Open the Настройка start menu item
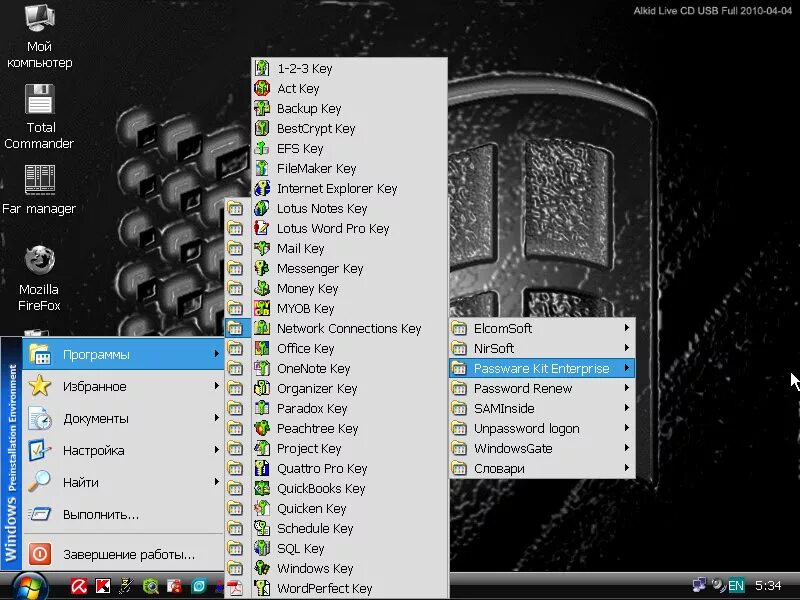800x600 pixels. pos(123,451)
